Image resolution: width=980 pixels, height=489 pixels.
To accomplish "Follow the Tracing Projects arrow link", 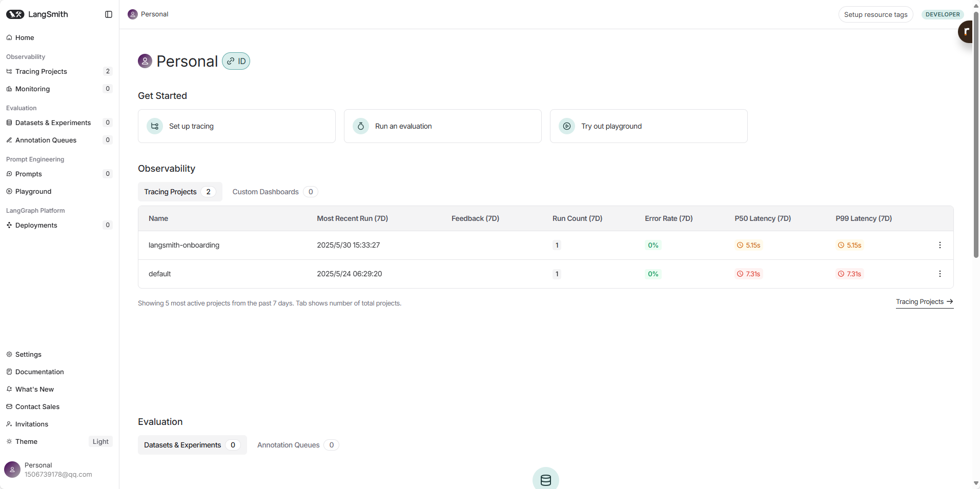I will [x=925, y=302].
